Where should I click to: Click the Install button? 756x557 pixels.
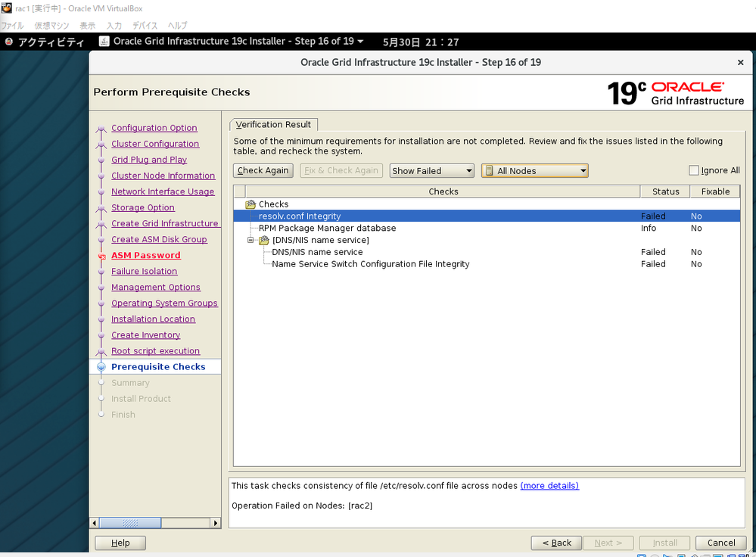pyautogui.click(x=665, y=543)
